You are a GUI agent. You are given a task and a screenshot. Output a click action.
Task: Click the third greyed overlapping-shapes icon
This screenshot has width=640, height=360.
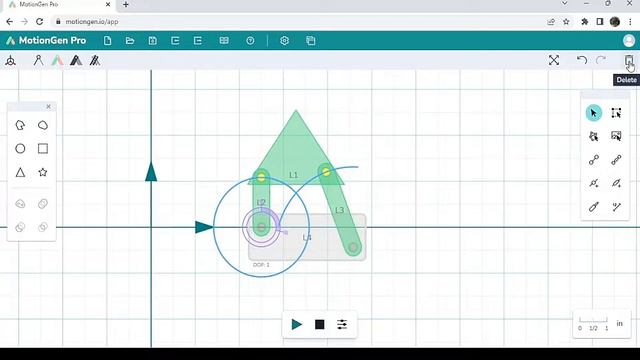tap(20, 227)
